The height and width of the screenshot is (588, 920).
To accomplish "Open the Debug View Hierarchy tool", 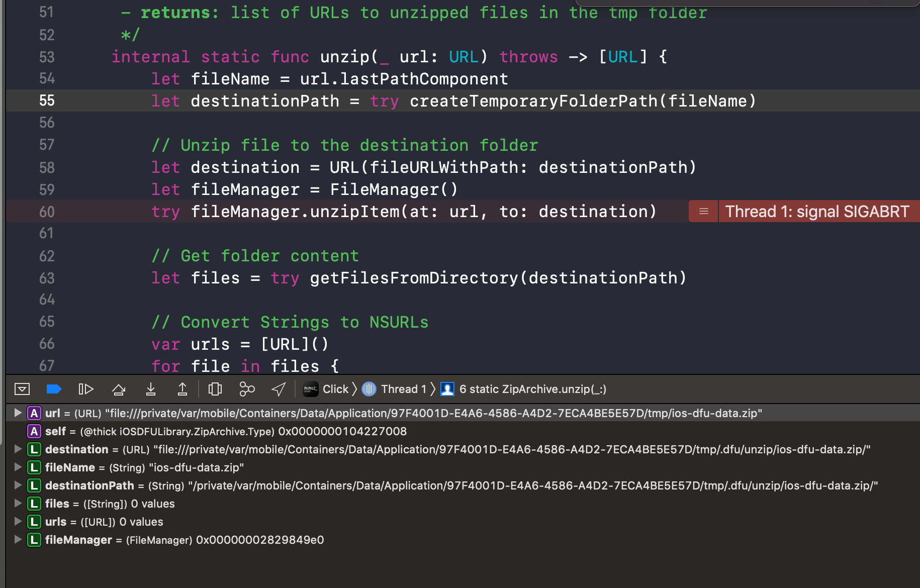I will pyautogui.click(x=215, y=388).
